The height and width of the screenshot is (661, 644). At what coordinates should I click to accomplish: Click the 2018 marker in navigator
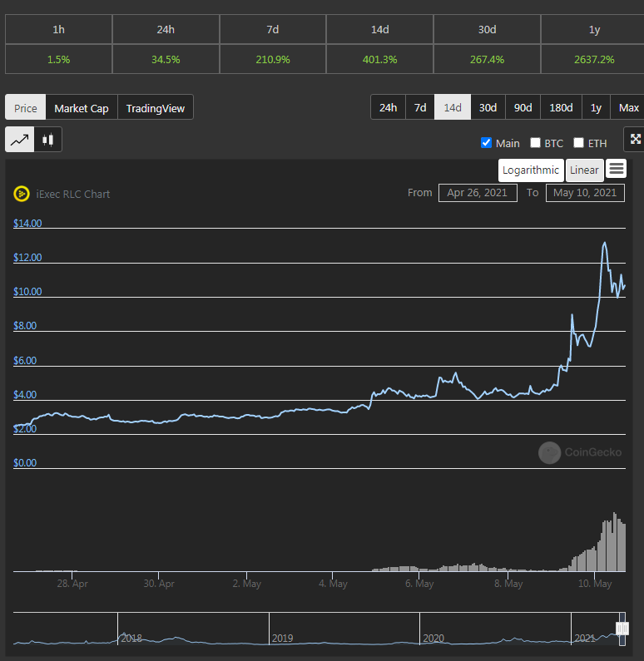point(131,639)
